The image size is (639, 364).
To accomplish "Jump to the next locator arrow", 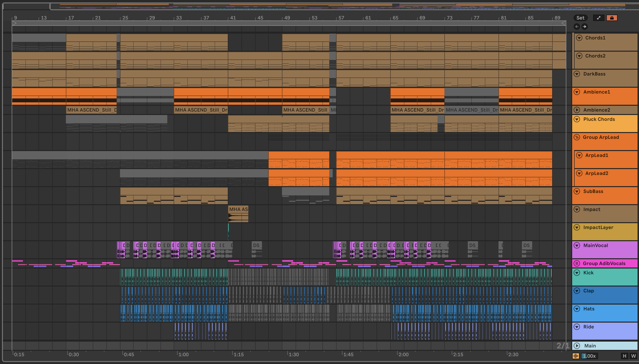I will click(584, 27).
